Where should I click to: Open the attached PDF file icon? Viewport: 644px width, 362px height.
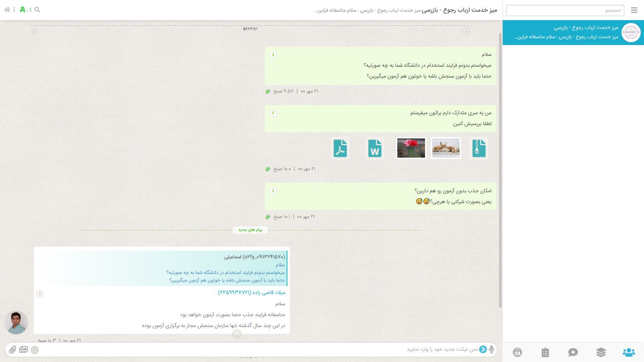340,148
